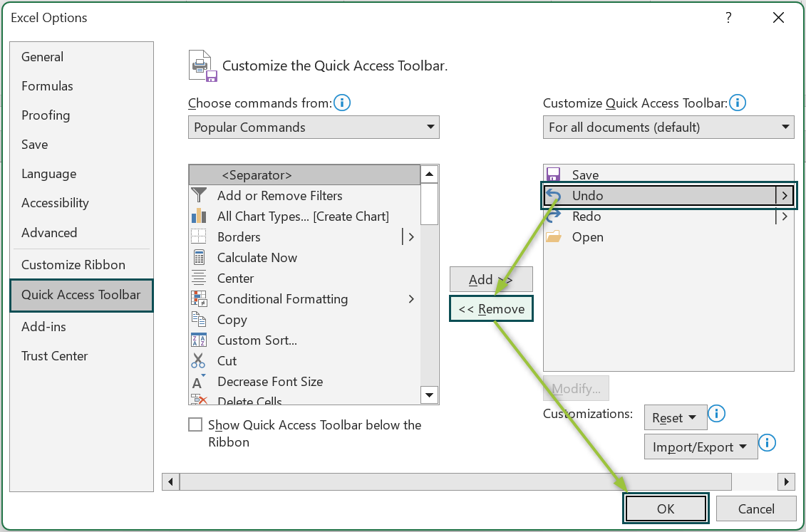Select Save in the toolbar list

point(668,174)
